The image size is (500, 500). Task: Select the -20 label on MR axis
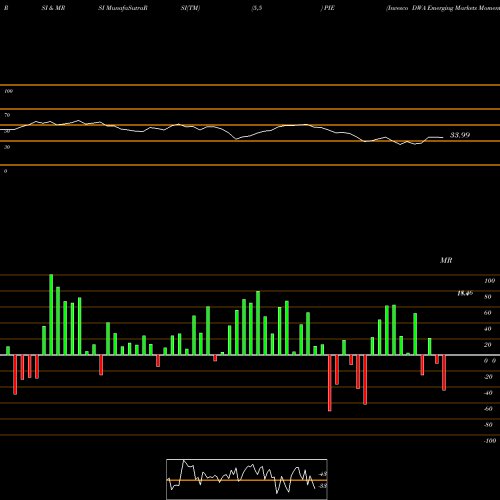pos(488,377)
